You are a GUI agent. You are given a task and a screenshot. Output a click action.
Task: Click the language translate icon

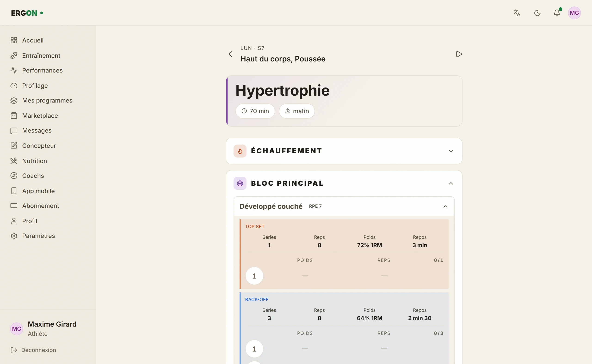[x=517, y=13]
